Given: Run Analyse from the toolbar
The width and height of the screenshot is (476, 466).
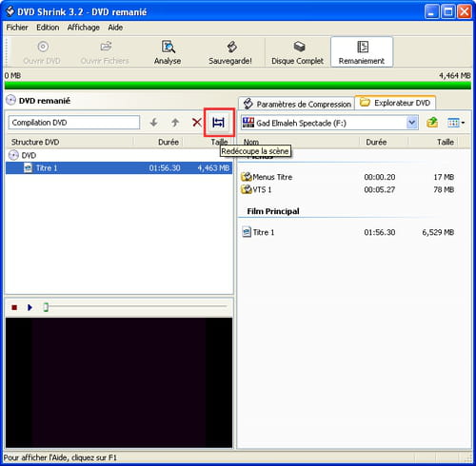Looking at the screenshot, I should point(168,52).
